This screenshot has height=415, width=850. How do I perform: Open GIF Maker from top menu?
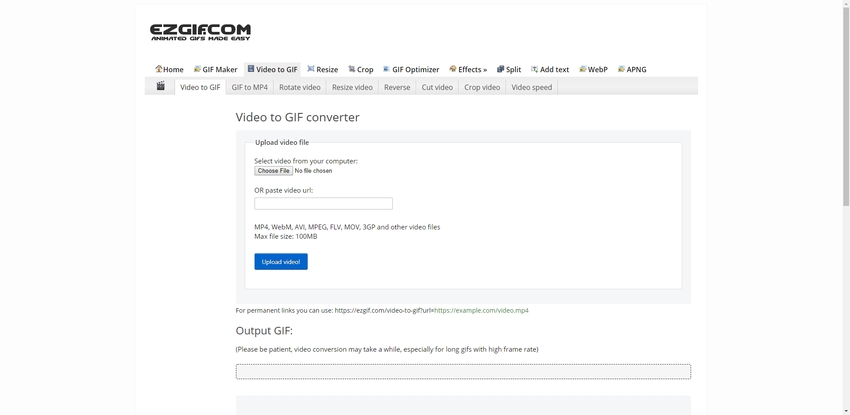tap(215, 69)
